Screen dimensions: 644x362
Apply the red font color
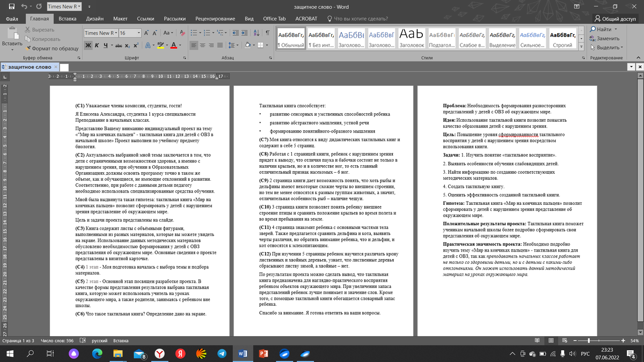tap(174, 45)
